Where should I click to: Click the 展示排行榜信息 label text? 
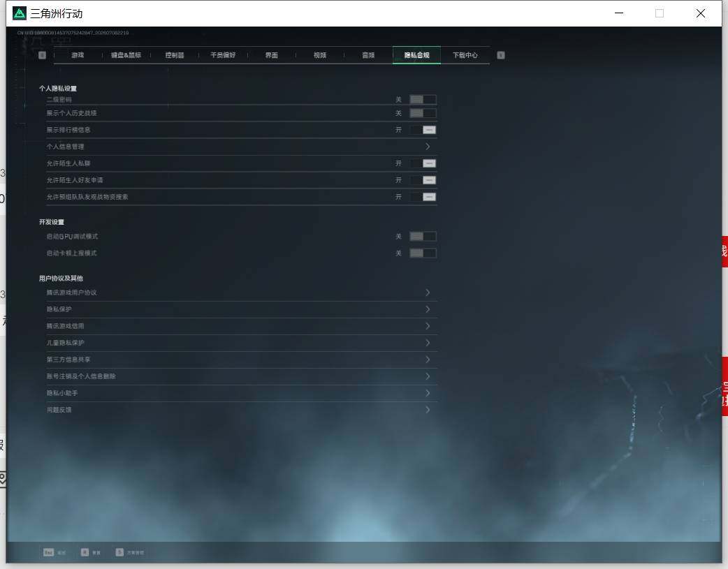click(68, 130)
